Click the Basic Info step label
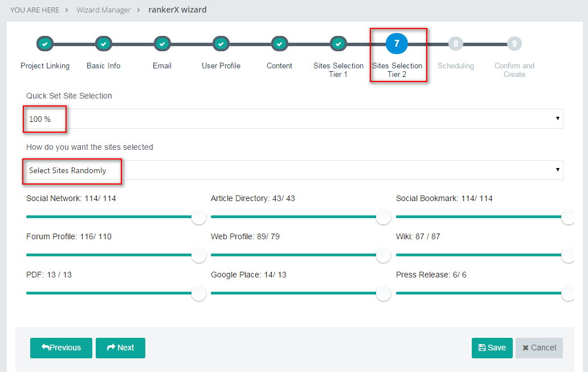This screenshot has width=588, height=372. coord(104,66)
